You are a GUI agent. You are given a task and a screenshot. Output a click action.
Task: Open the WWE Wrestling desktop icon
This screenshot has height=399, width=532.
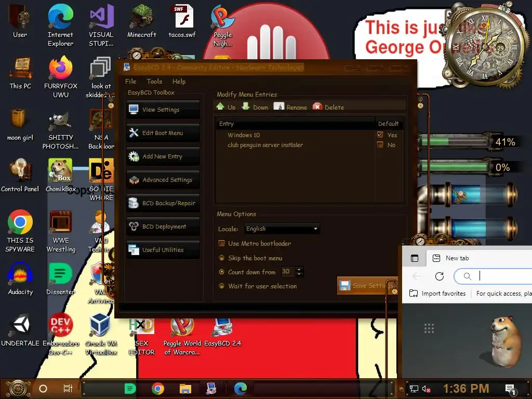60,231
